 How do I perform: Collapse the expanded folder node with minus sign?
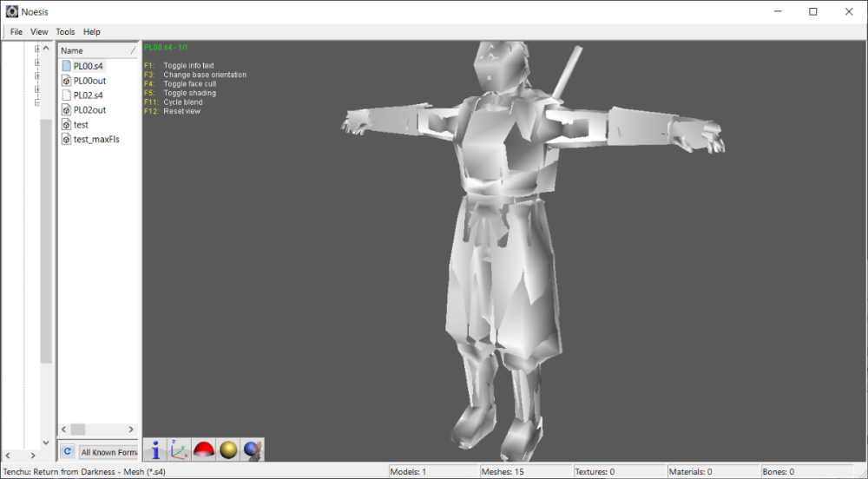pos(37,102)
